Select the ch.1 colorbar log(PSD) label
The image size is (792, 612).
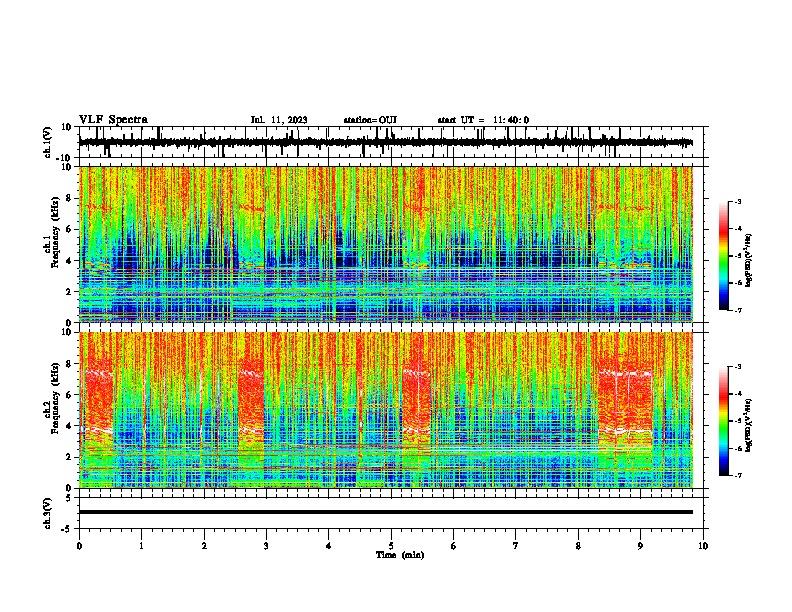pos(749,261)
